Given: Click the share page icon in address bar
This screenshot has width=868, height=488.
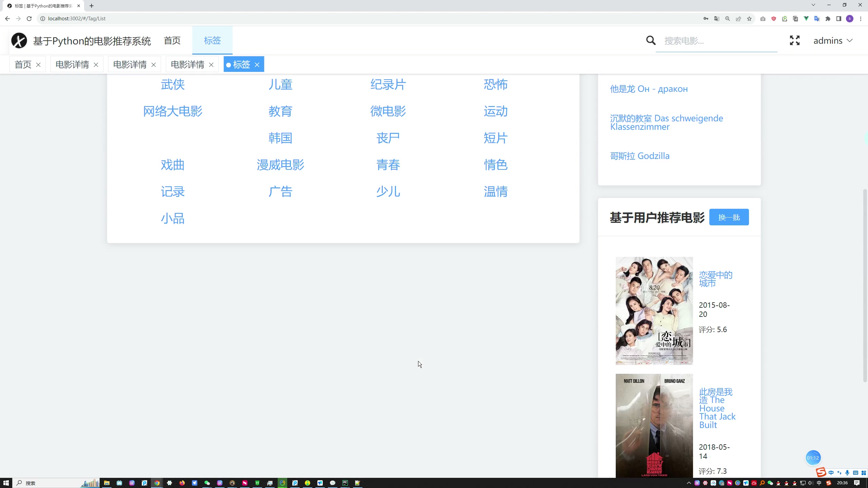Looking at the screenshot, I should click(x=738, y=19).
